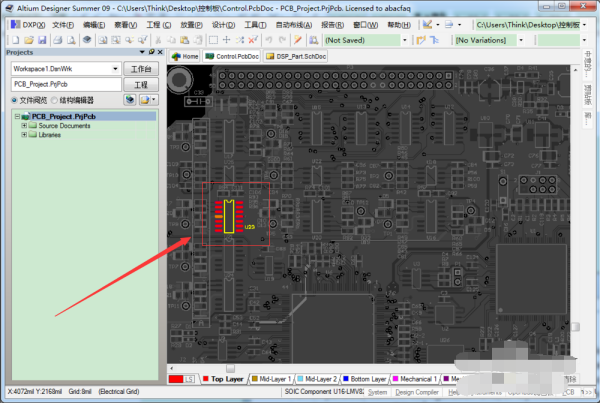Save the current document with the floppy icon
The width and height of the screenshot is (600, 403).
[x=42, y=40]
